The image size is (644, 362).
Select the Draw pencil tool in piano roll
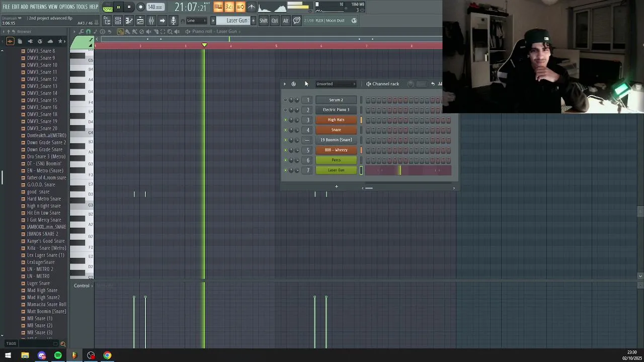pos(121,31)
